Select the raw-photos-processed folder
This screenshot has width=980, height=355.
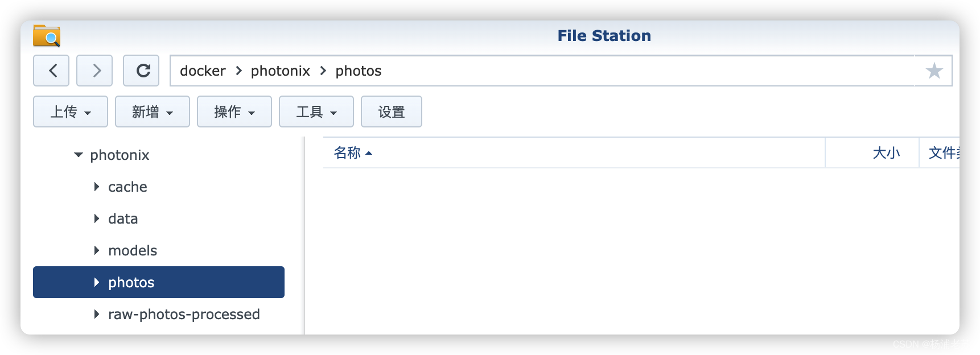click(183, 314)
